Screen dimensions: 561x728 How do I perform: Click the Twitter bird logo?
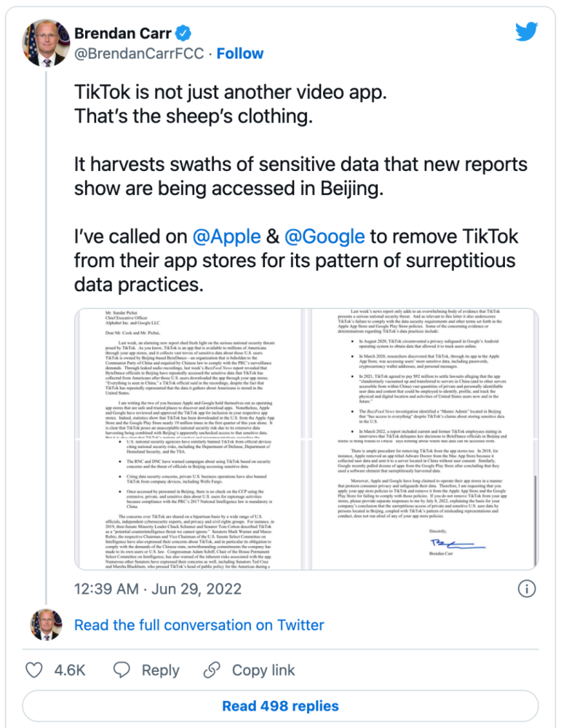pyautogui.click(x=526, y=31)
